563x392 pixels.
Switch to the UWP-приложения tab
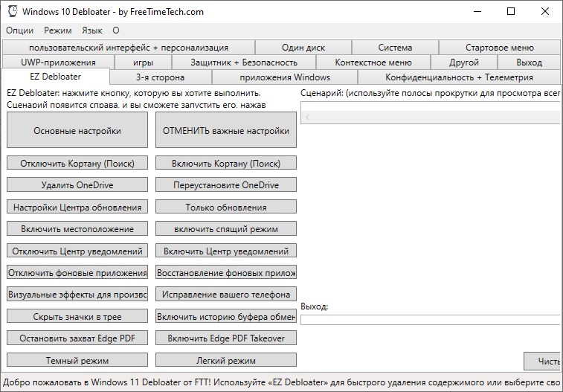coord(58,62)
